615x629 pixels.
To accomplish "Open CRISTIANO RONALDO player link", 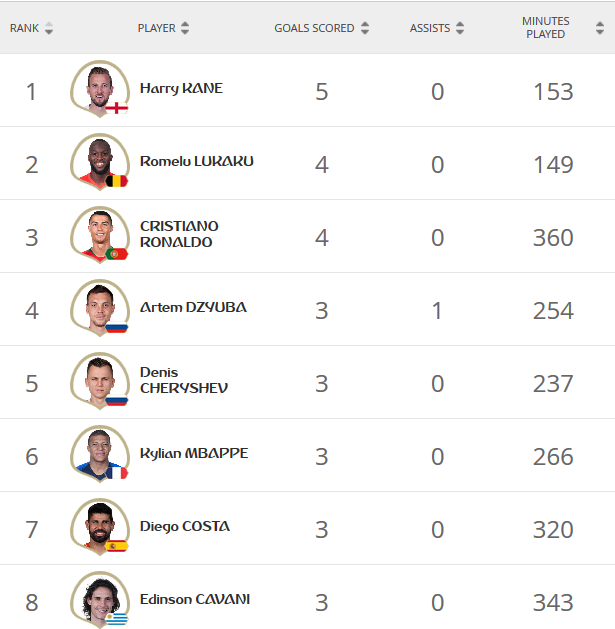I will (179, 234).
